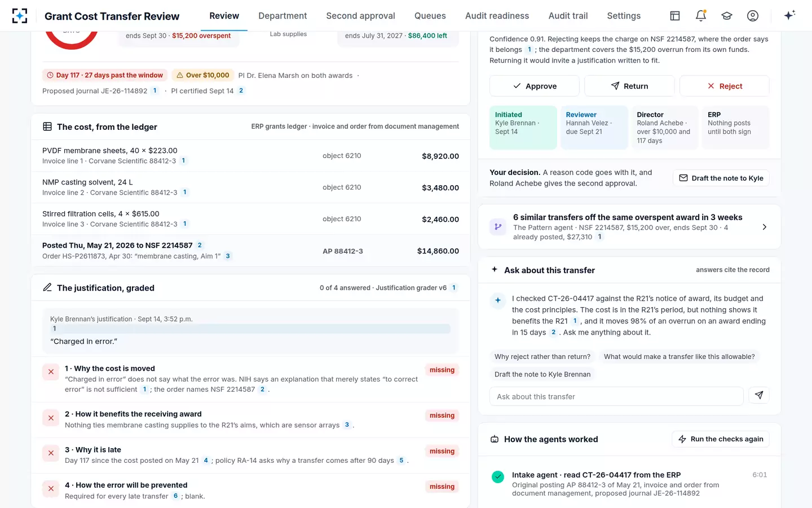Pick the 'Draft the note to Kyle Brennan' suggestion
This screenshot has height=508, width=812.
(x=542, y=374)
